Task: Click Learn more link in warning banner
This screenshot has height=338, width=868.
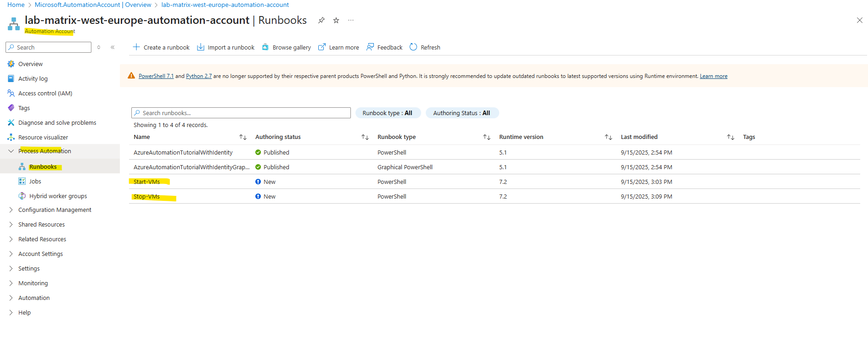Action: click(714, 76)
